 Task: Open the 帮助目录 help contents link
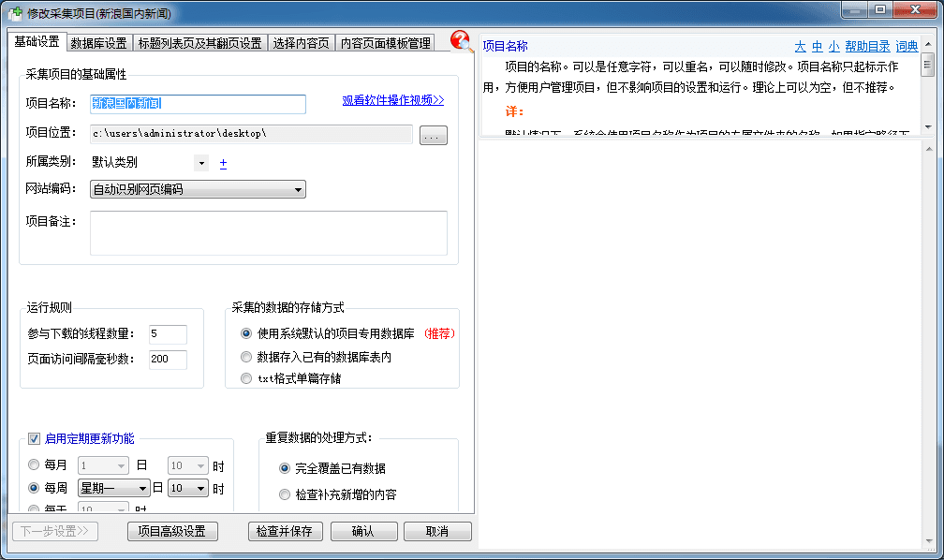tap(866, 46)
